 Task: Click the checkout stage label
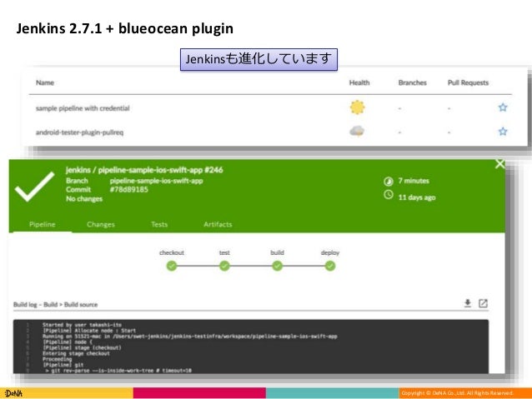point(172,252)
